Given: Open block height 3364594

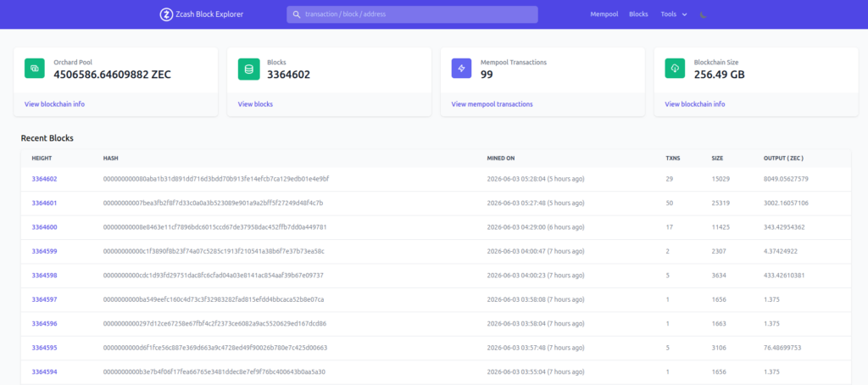Looking at the screenshot, I should [44, 371].
